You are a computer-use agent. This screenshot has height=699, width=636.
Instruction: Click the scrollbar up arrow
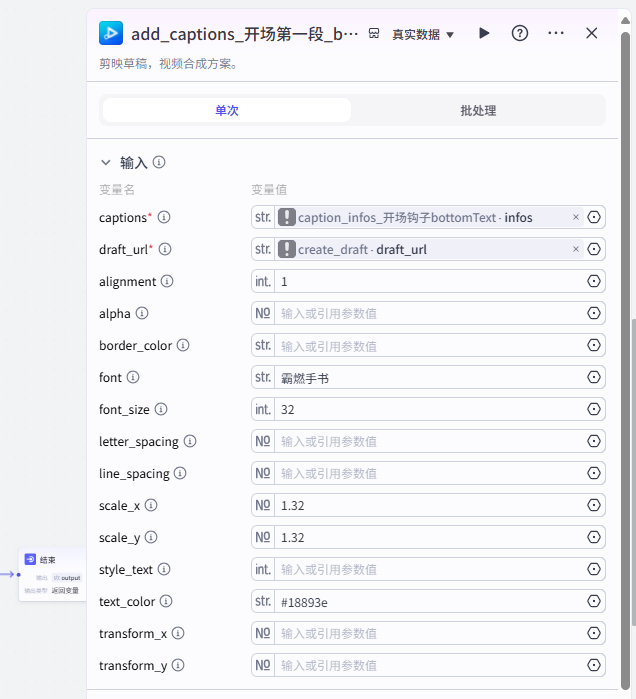click(625, 21)
